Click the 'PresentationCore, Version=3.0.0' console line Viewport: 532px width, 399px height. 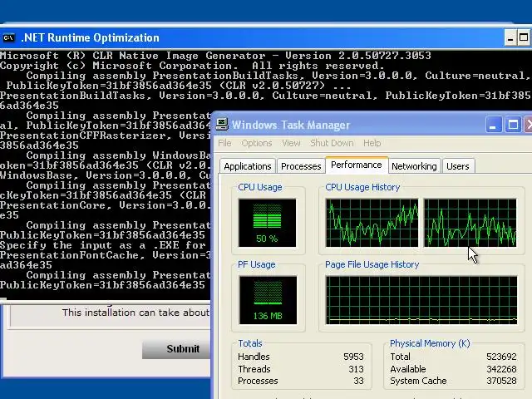click(x=106, y=205)
